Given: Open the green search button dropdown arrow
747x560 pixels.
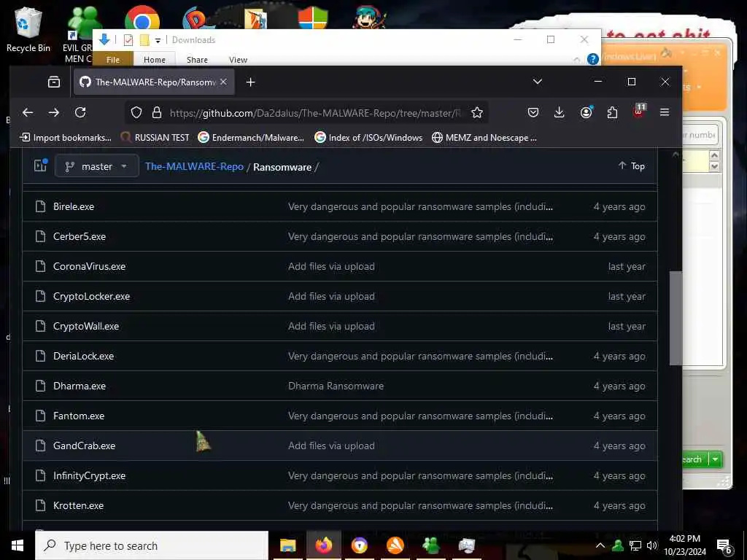Looking at the screenshot, I should 715,459.
